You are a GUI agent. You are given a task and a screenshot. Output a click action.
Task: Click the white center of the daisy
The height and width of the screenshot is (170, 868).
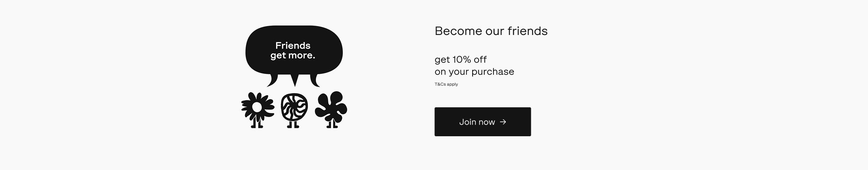point(256,107)
